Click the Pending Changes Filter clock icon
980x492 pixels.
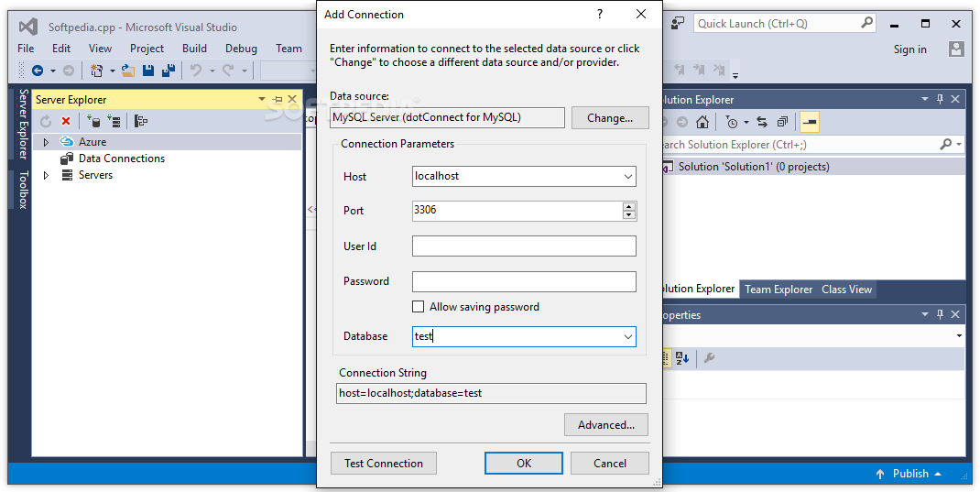pyautogui.click(x=731, y=122)
